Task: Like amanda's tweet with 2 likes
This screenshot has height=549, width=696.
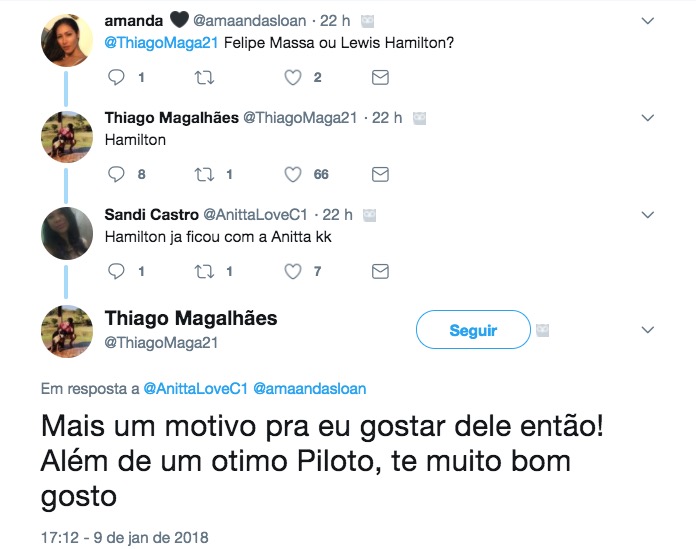Action: (292, 77)
